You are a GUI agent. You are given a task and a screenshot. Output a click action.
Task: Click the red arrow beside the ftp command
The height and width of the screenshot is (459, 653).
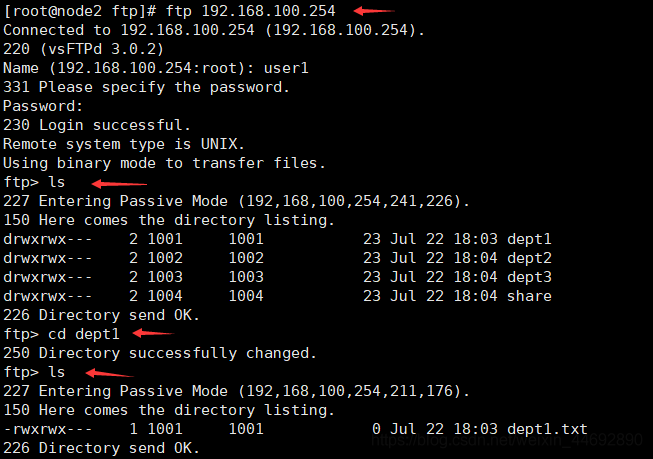(374, 11)
